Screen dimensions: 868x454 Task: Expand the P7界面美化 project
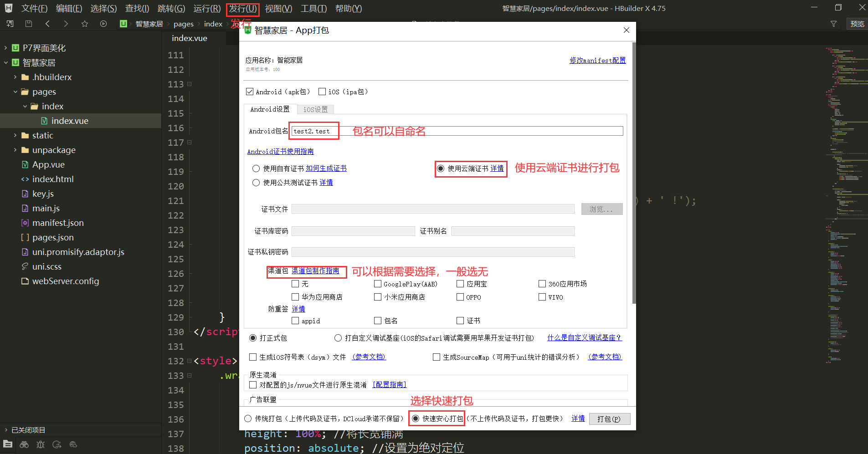(x=5, y=48)
